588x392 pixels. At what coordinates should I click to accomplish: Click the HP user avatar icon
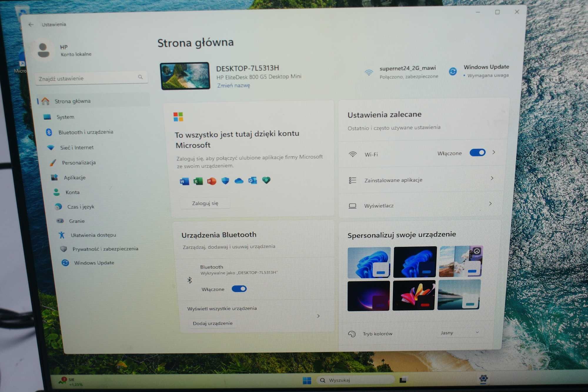pyautogui.click(x=44, y=50)
